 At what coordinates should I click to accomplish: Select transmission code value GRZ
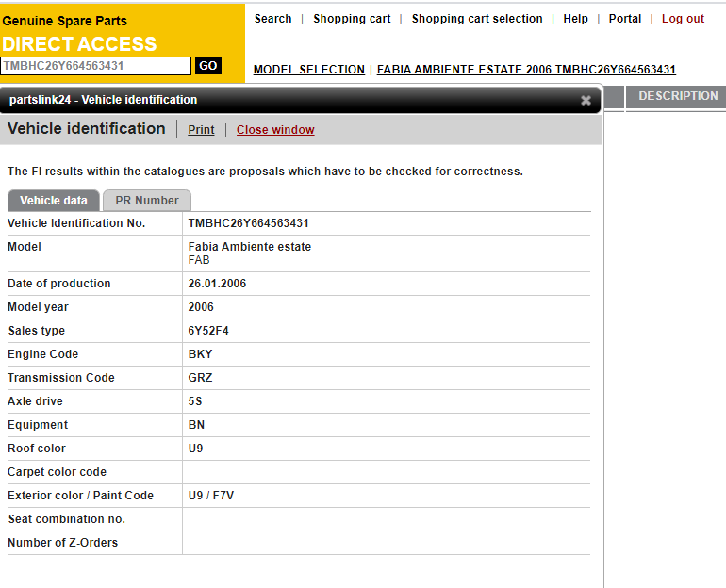tap(200, 378)
